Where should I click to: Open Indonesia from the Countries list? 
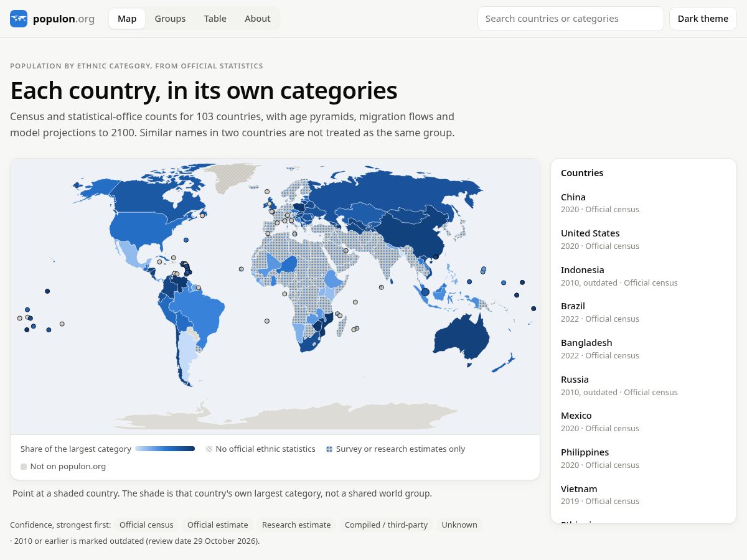tap(644, 276)
